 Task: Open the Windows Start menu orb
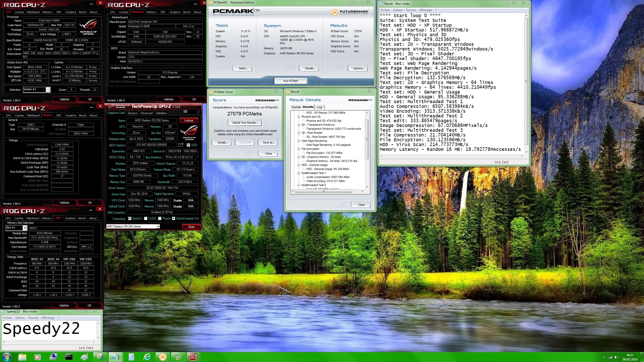(7, 357)
